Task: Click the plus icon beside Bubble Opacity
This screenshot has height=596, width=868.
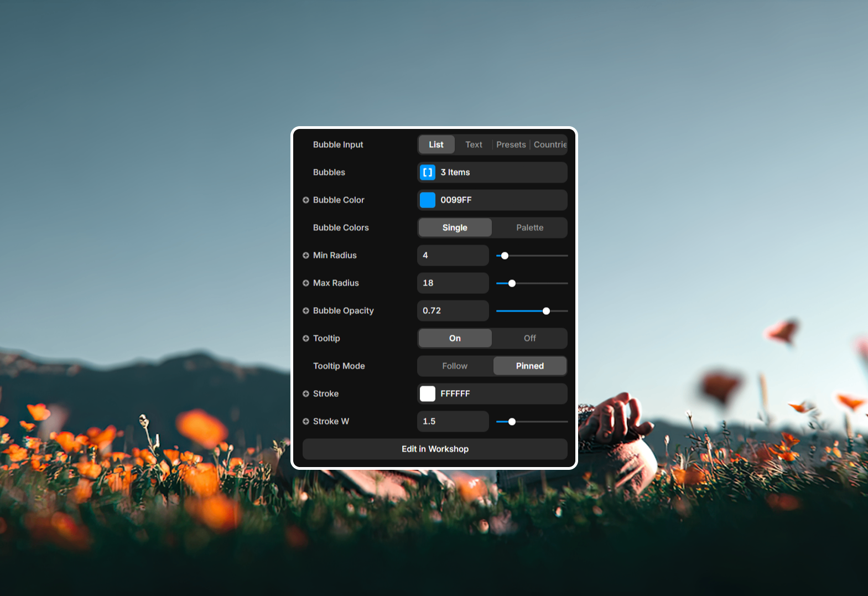Action: click(x=305, y=310)
